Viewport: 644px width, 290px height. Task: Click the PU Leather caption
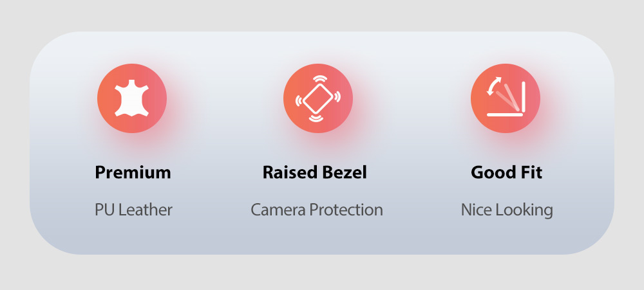(133, 210)
